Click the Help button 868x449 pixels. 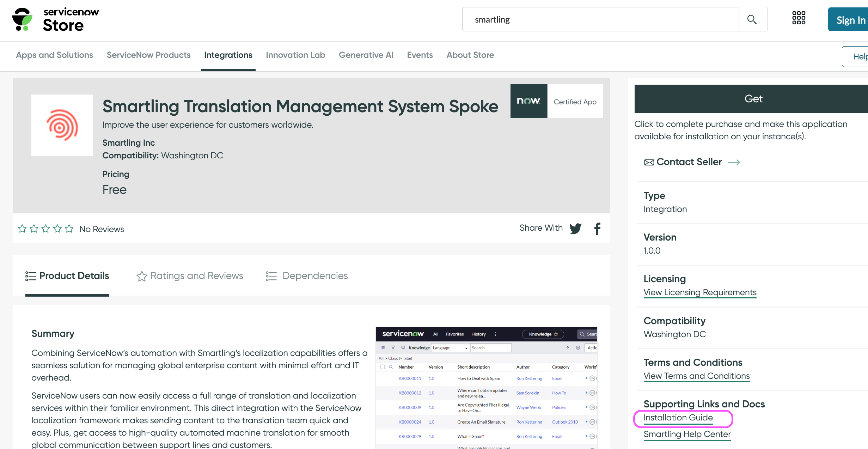coord(855,56)
